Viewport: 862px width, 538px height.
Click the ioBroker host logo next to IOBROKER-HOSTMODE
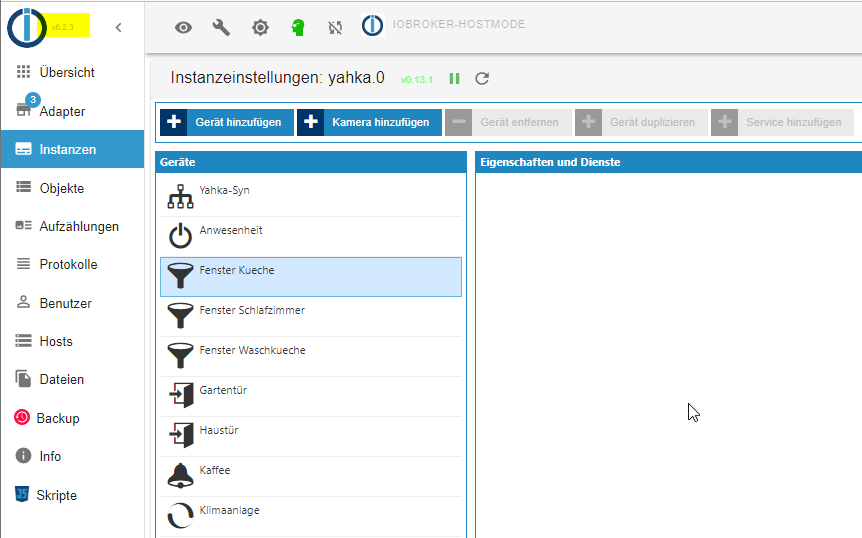[372, 25]
